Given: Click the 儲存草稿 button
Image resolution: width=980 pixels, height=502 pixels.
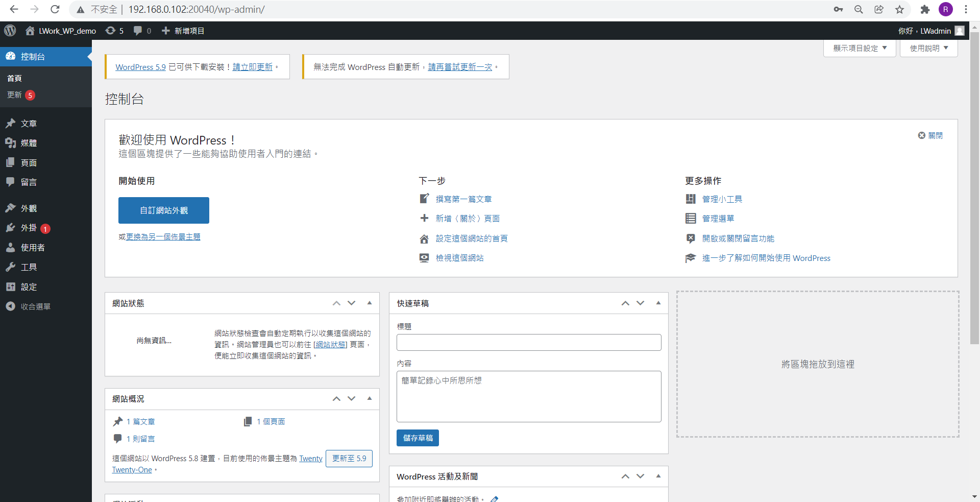Looking at the screenshot, I should (418, 438).
